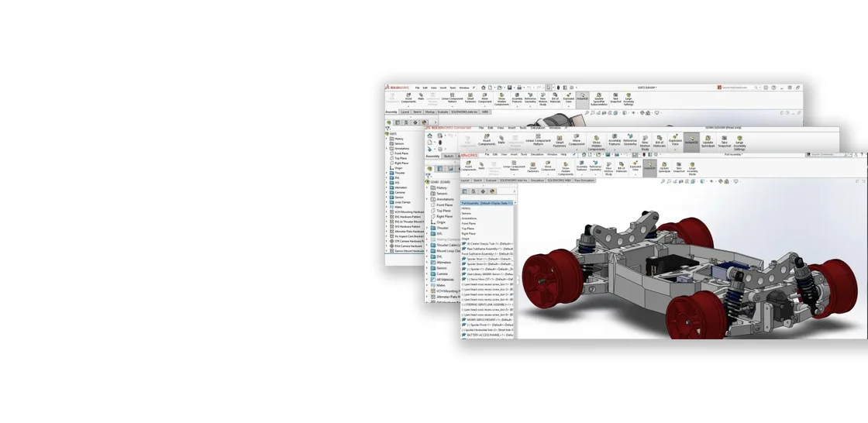Open Bill of Materials in front window
Screen dimensions: 868x423
tap(621, 167)
